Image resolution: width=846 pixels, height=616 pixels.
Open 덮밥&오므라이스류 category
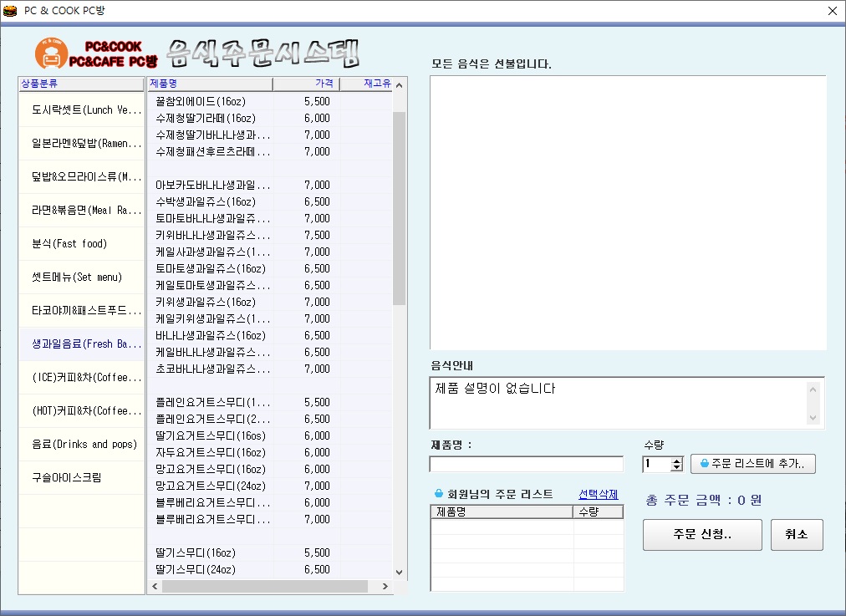81,177
